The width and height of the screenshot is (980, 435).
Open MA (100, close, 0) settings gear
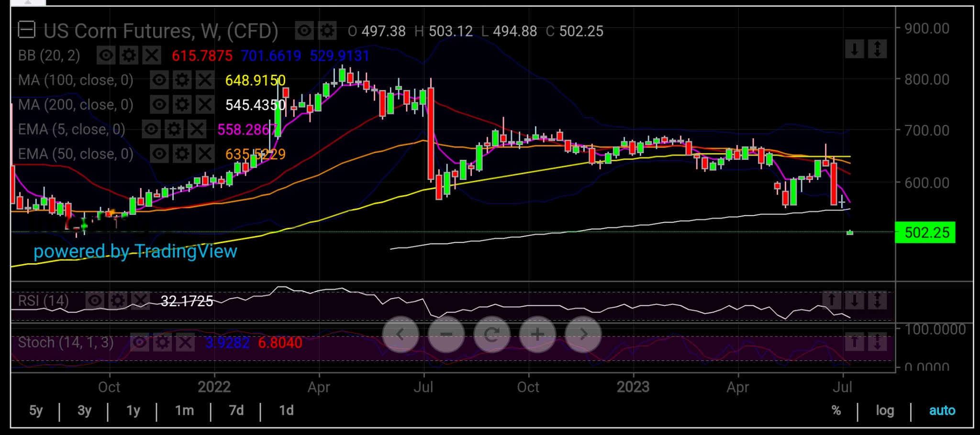(x=182, y=80)
